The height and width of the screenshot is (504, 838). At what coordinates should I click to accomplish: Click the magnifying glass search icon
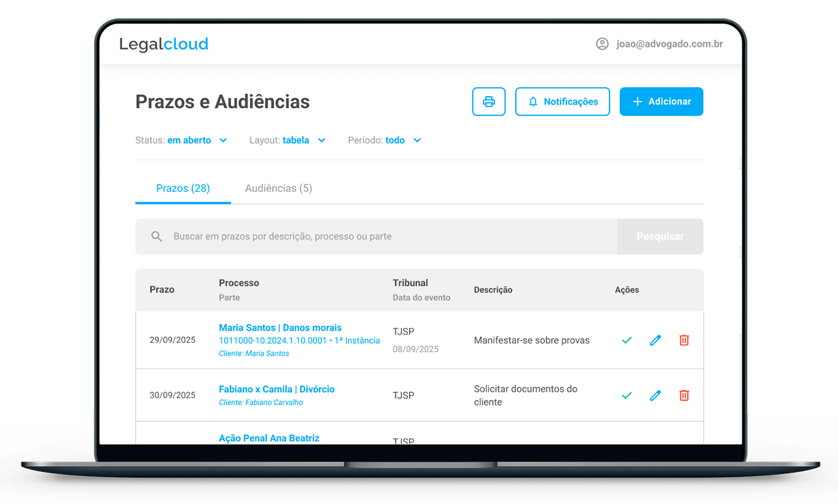[x=156, y=236]
